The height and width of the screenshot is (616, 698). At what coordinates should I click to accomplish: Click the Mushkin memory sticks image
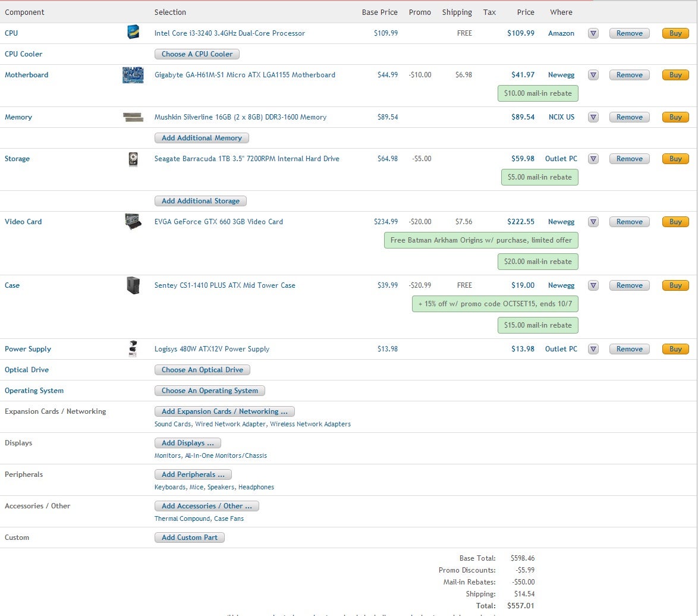pyautogui.click(x=133, y=117)
